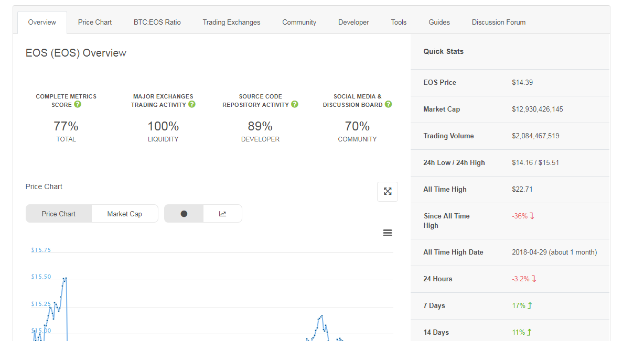Click the $15.25 axis label on chart
This screenshot has height=341, width=644.
click(x=41, y=304)
